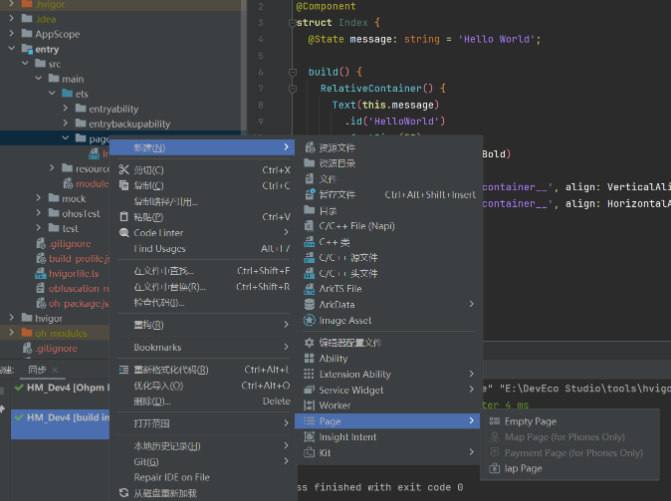
Task: Click the ArkData database icon
Action: pyautogui.click(x=309, y=305)
